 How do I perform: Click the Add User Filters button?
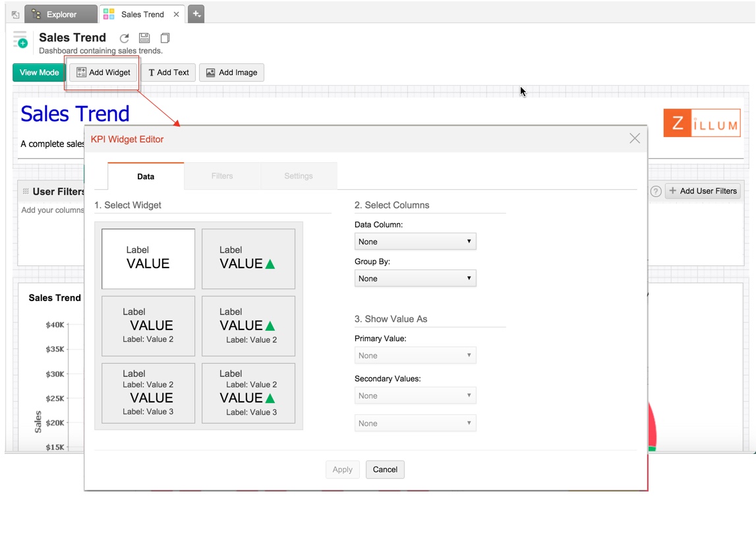(703, 191)
